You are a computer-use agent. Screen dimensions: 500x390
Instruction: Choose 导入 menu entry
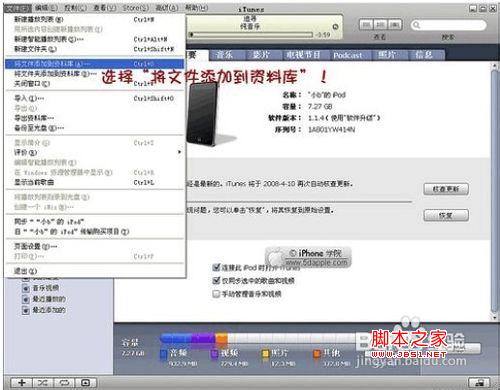[x=95, y=99]
